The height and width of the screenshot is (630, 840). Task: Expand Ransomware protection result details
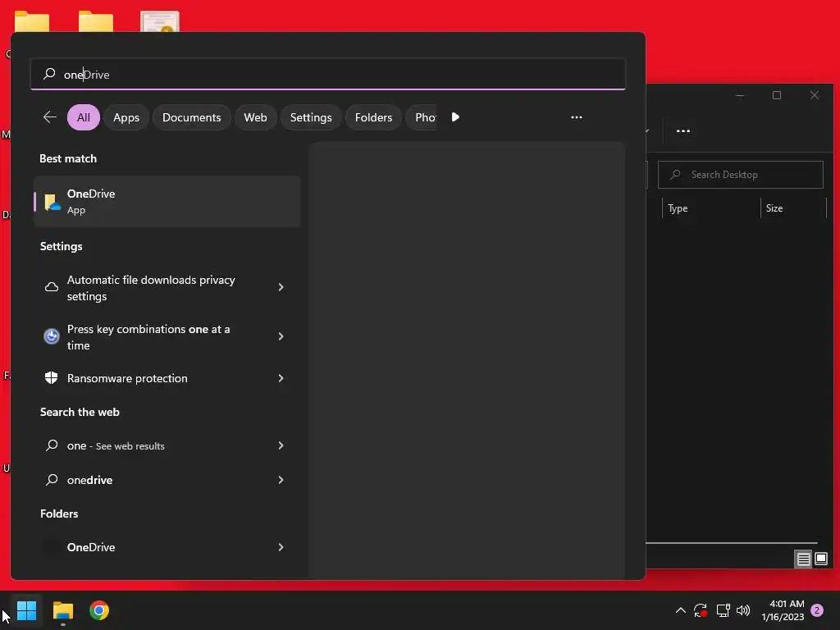[281, 377]
